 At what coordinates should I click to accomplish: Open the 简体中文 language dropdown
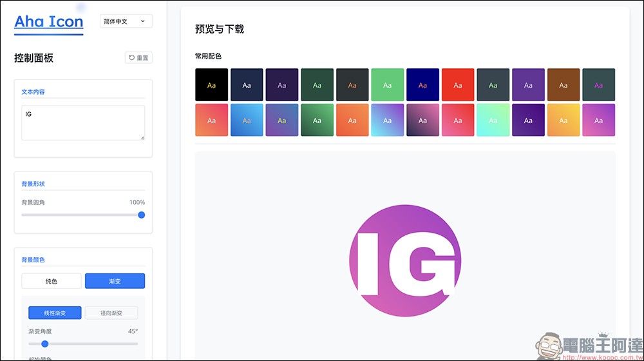click(x=126, y=21)
